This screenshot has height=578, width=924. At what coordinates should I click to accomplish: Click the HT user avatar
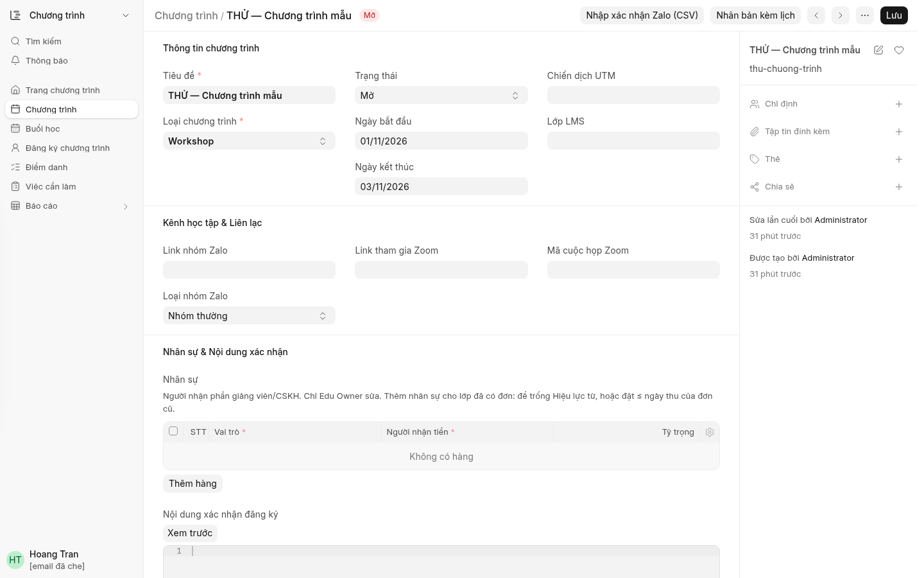15,560
